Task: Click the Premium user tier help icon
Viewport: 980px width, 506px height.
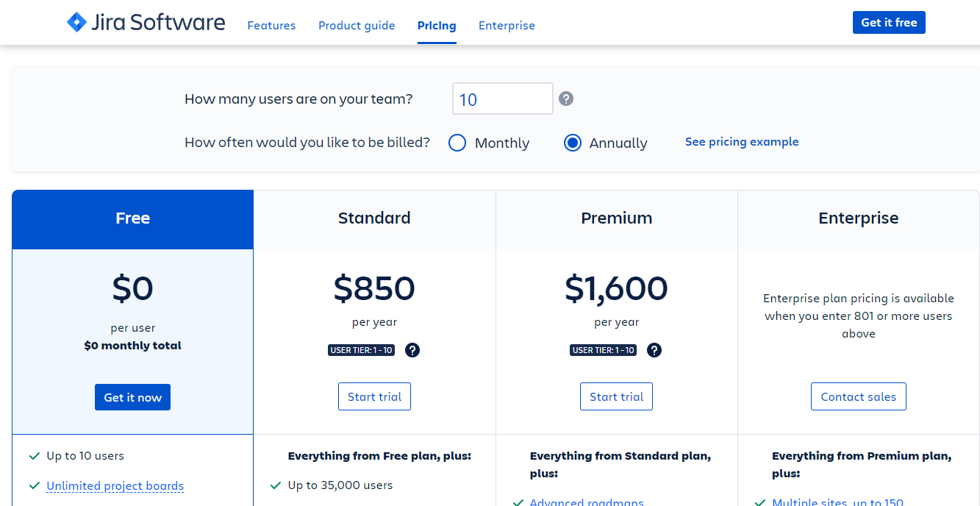Action: pos(654,350)
